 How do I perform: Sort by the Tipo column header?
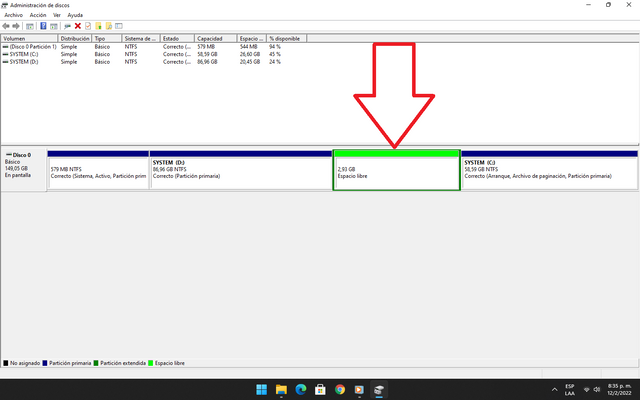[x=107, y=38]
